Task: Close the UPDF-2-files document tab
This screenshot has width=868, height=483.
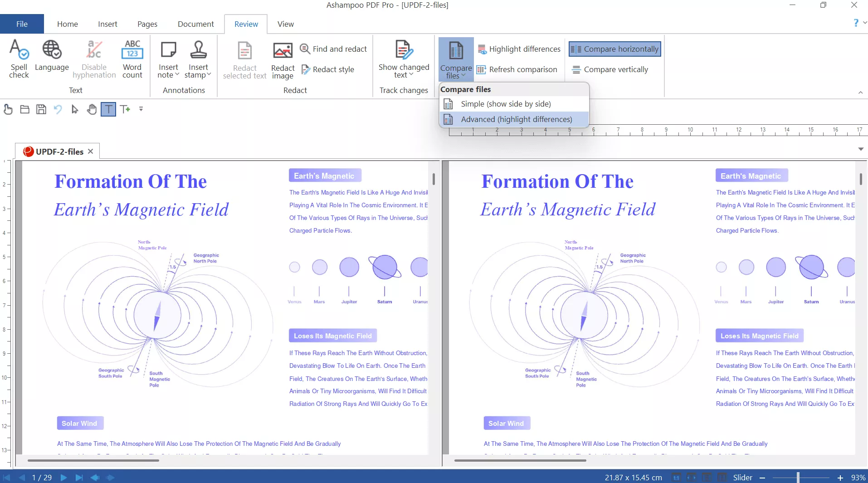Action: pos(91,151)
